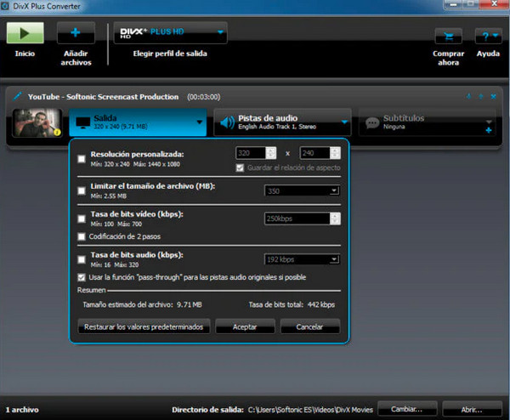Viewport: 510px width, 420px height.
Task: Click the speaker icon in Pistas de audio
Action: 227,122
